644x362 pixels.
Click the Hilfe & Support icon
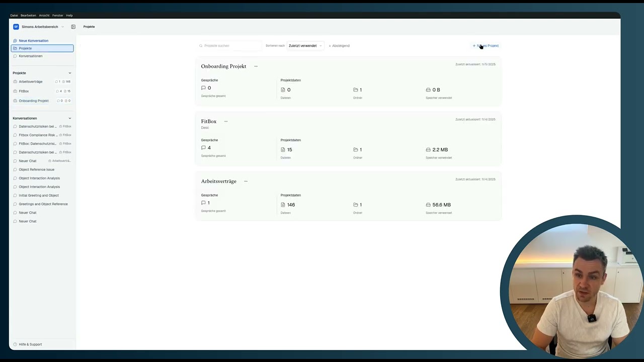coord(15,344)
